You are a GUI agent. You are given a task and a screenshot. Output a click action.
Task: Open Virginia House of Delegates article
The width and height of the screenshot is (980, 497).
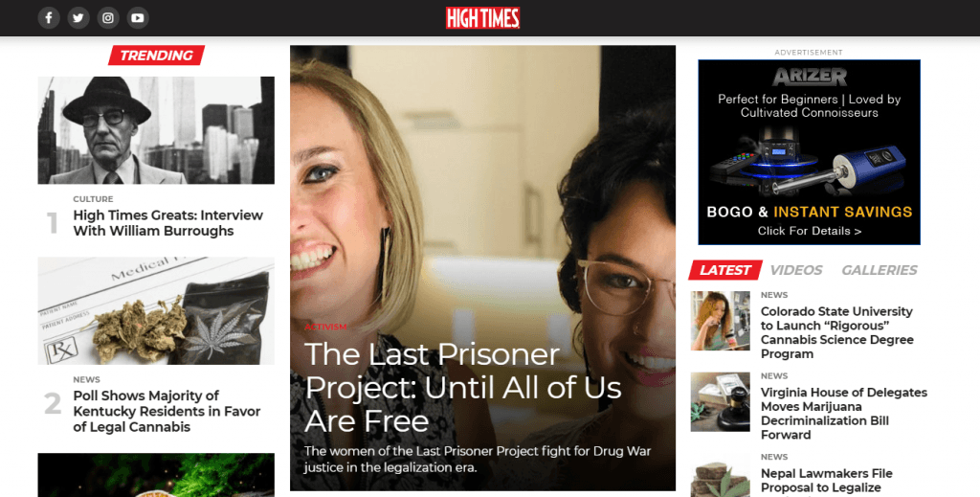(844, 414)
